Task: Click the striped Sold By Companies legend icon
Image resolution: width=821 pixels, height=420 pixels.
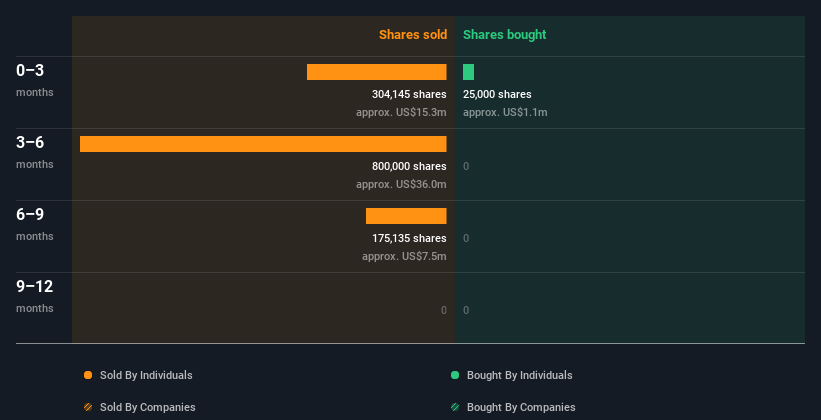Action: (88, 407)
